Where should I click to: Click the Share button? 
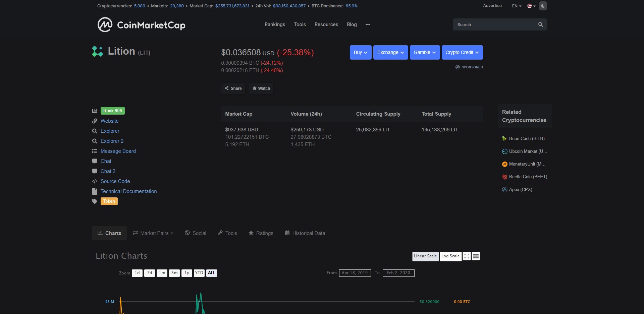(233, 88)
